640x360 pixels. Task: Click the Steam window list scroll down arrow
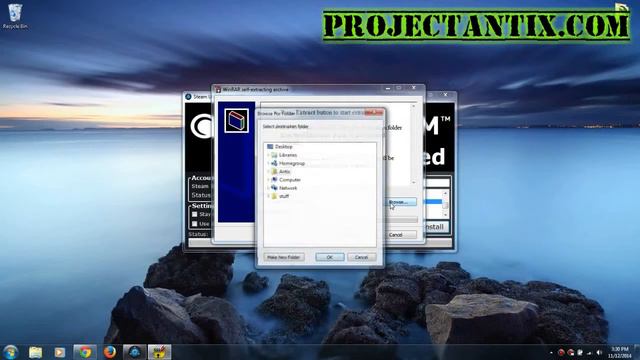click(445, 215)
